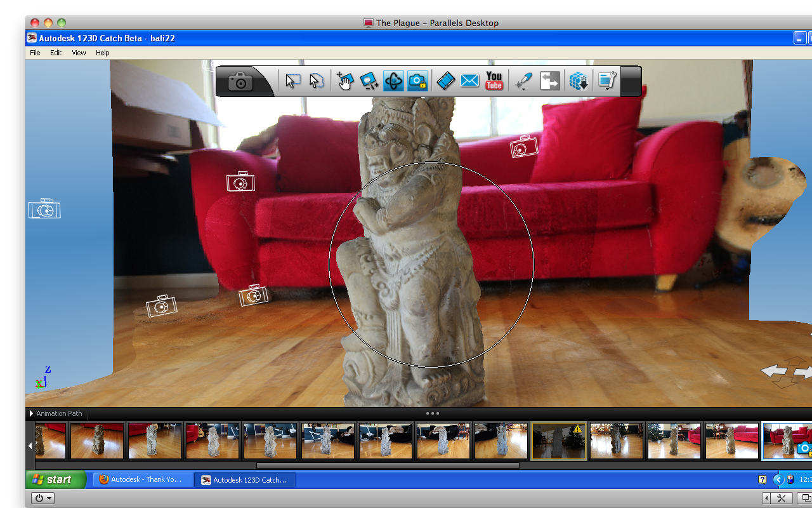The image size is (812, 508).
Task: Click the envelope email icon
Action: pos(469,81)
